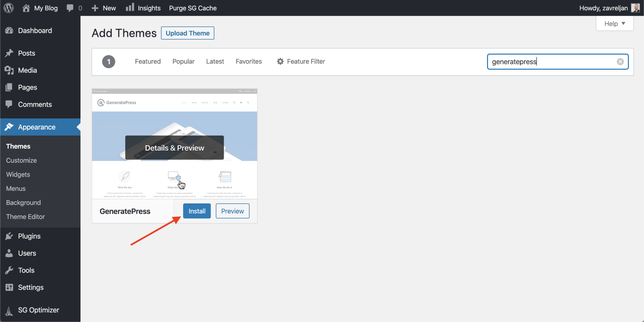Click the Appearance paintbrush icon
This screenshot has height=322, width=644.
pyautogui.click(x=9, y=127)
